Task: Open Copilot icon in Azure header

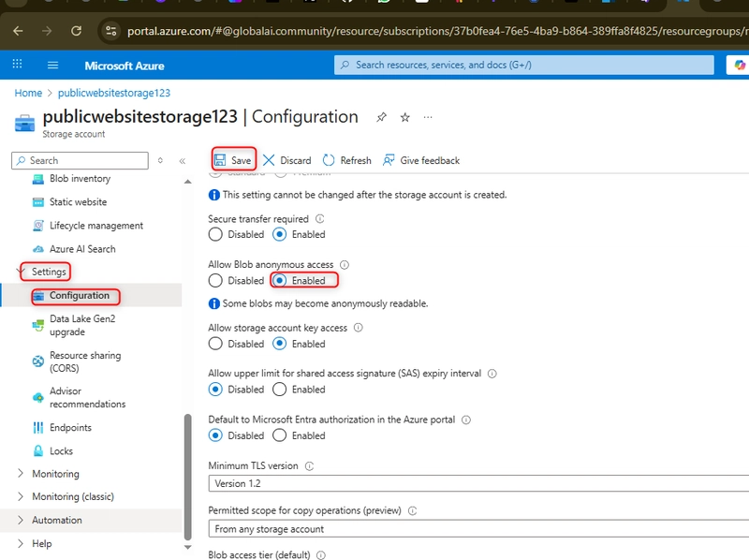Action: (x=740, y=65)
